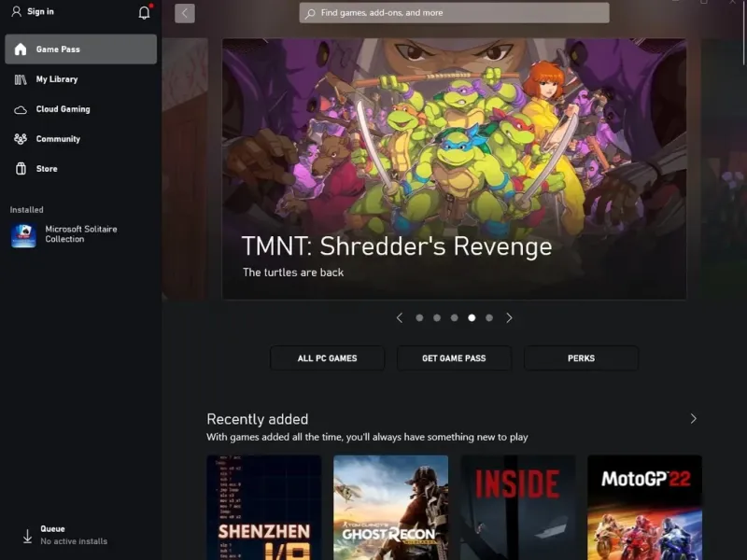Click the Store bag icon
The image size is (747, 560).
tap(21, 169)
